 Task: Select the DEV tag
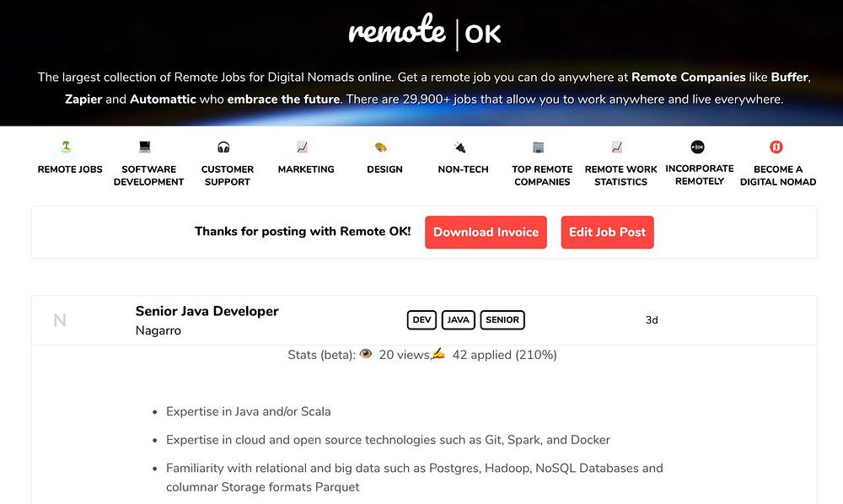[421, 319]
